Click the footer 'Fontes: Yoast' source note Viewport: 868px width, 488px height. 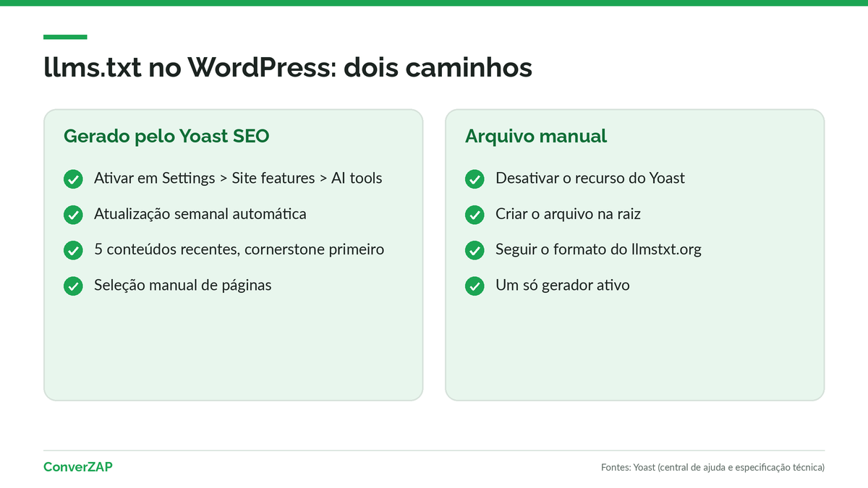tap(712, 468)
